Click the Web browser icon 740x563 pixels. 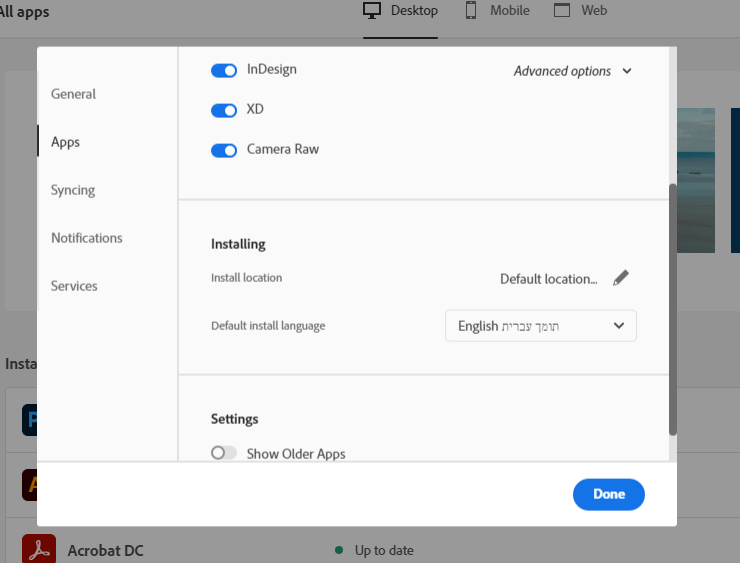click(x=562, y=11)
